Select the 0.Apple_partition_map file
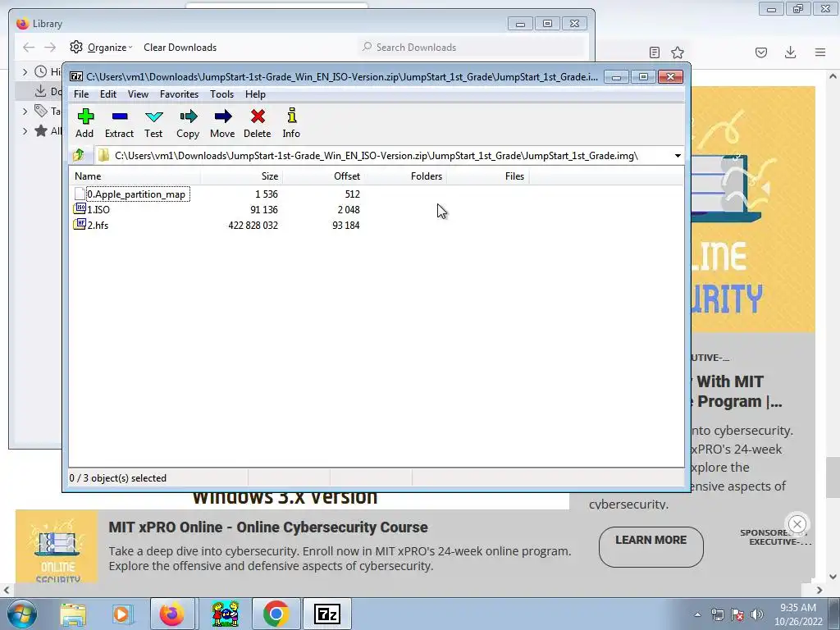This screenshot has height=630, width=840. click(137, 194)
